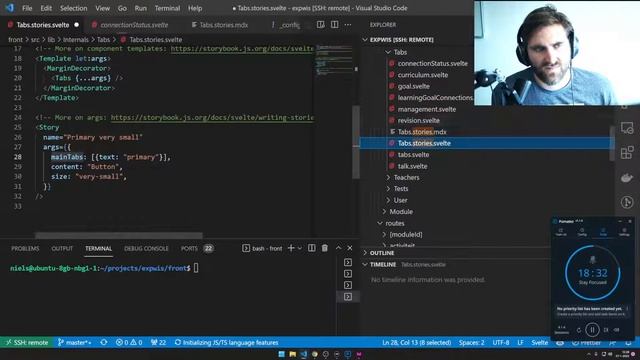This screenshot has width=640, height=360.
Task: Open editor More Actions ellipsis
Action: click(x=348, y=24)
